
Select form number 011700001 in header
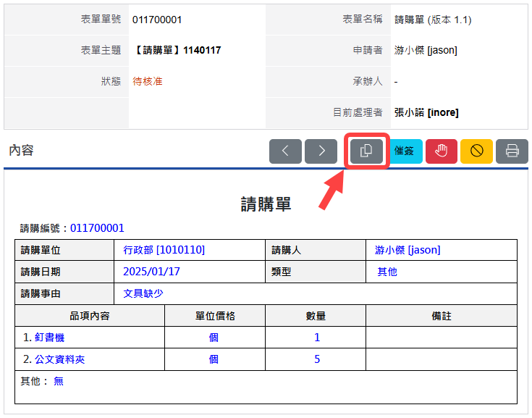(157, 20)
